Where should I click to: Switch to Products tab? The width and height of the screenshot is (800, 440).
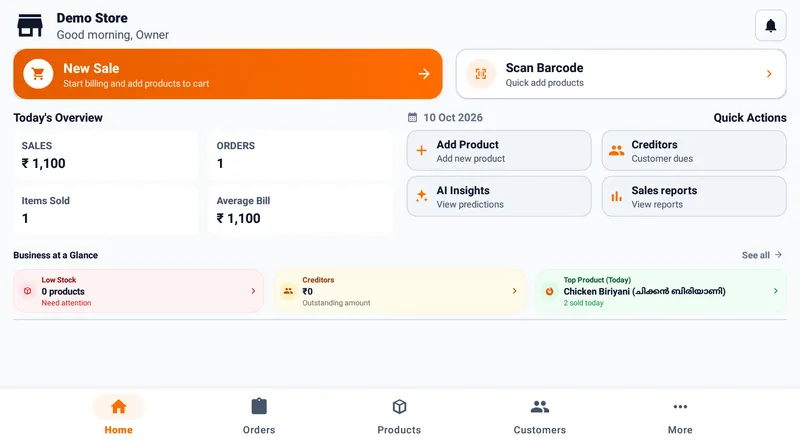[x=399, y=416]
